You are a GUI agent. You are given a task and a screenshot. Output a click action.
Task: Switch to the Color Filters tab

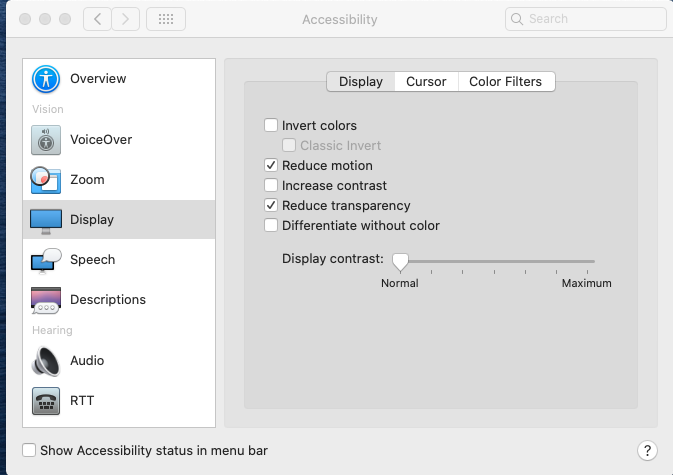(505, 82)
